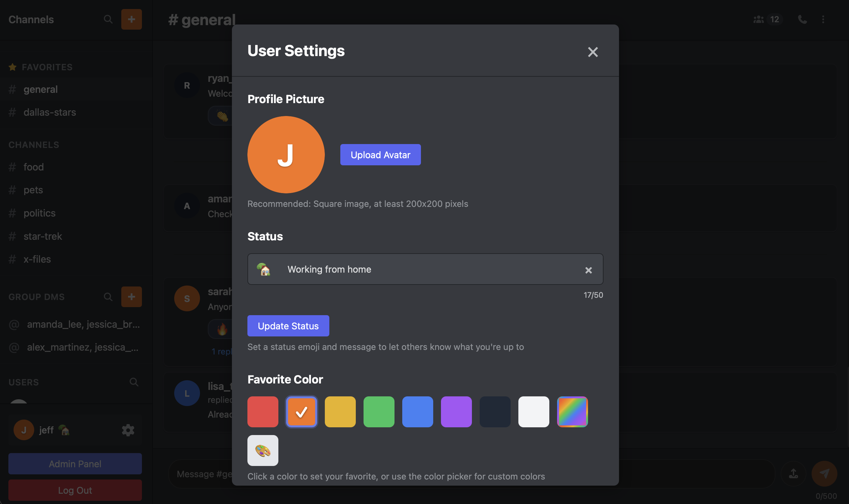Screen dimensions: 849x504
Task: Click sarah's S avatar in chat
Action: pyautogui.click(x=187, y=298)
